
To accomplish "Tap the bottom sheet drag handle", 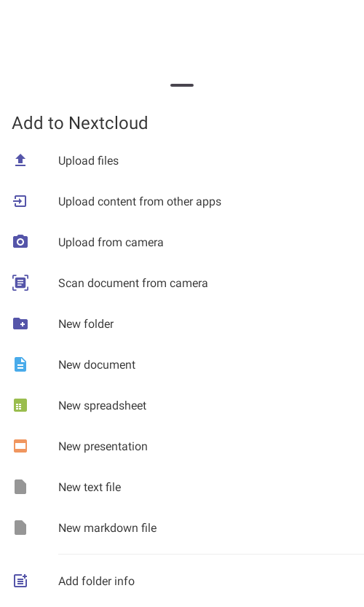I will pyautogui.click(x=182, y=85).
